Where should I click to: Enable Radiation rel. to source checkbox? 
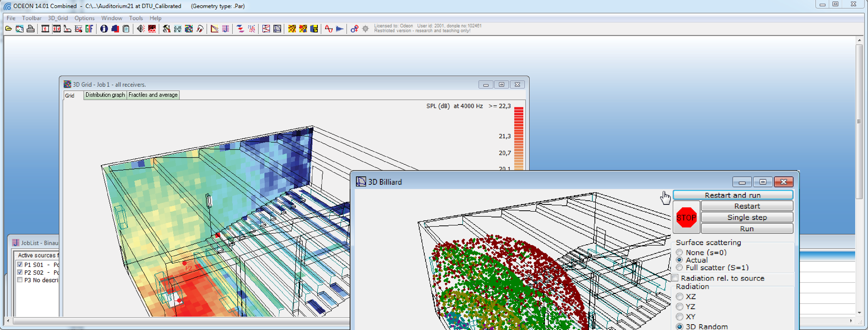(675, 278)
